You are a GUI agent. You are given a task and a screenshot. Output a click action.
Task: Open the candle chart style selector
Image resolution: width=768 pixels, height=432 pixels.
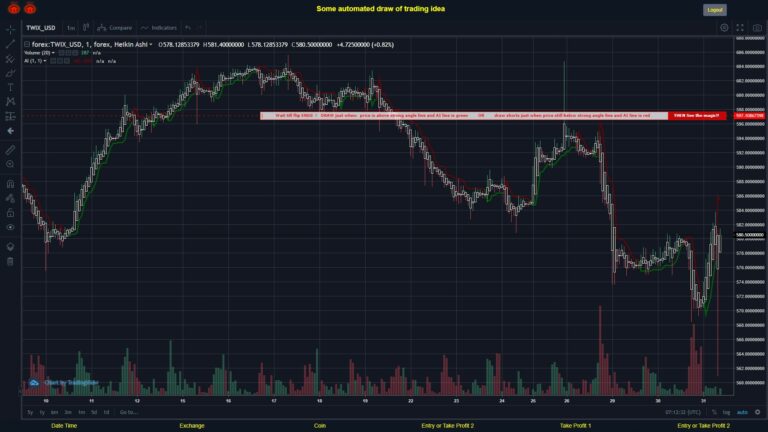86,27
